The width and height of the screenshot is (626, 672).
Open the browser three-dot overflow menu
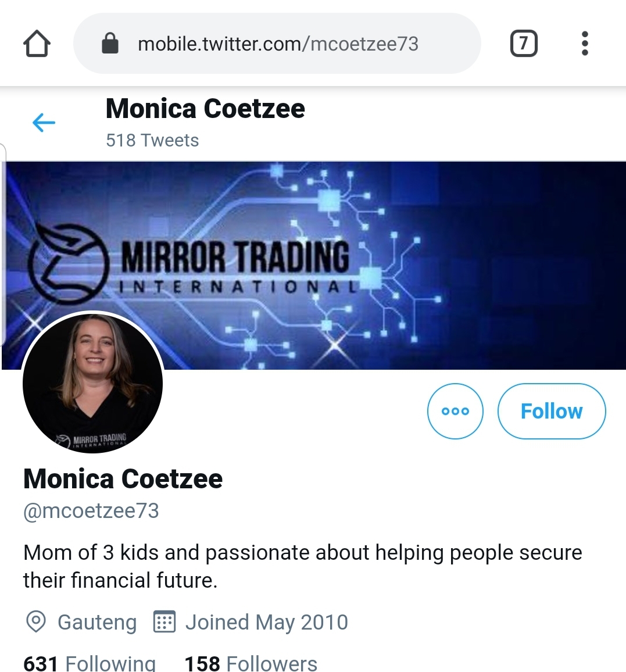pyautogui.click(x=585, y=44)
